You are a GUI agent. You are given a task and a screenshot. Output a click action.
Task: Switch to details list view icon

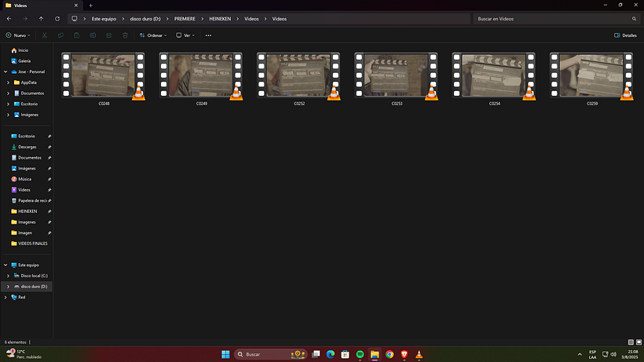[x=631, y=342]
